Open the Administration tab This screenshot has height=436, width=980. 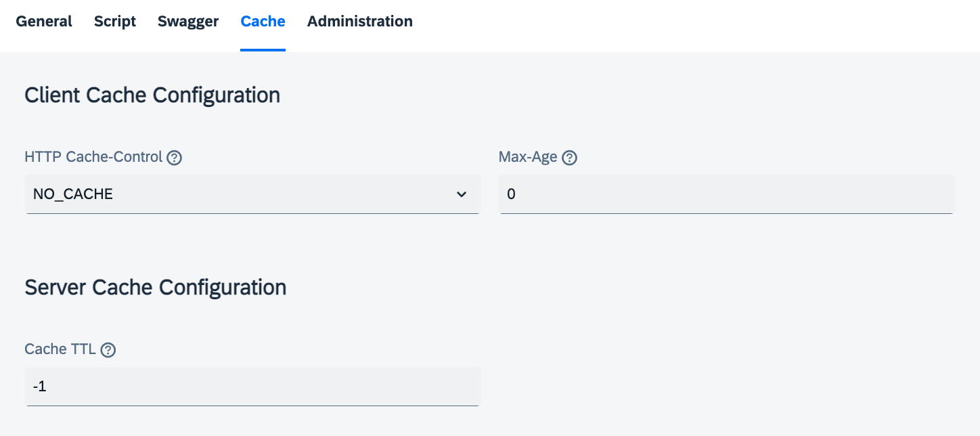coord(359,22)
